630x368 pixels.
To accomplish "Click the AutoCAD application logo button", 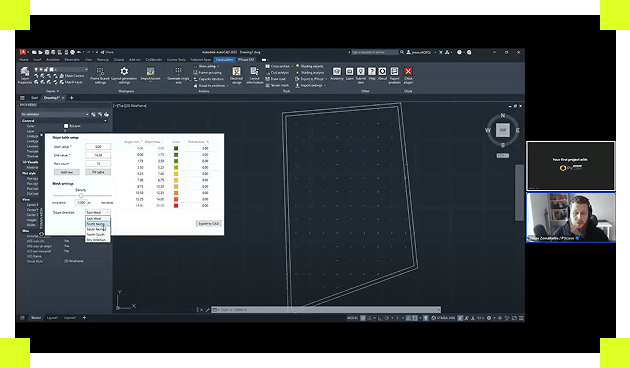I will point(23,52).
